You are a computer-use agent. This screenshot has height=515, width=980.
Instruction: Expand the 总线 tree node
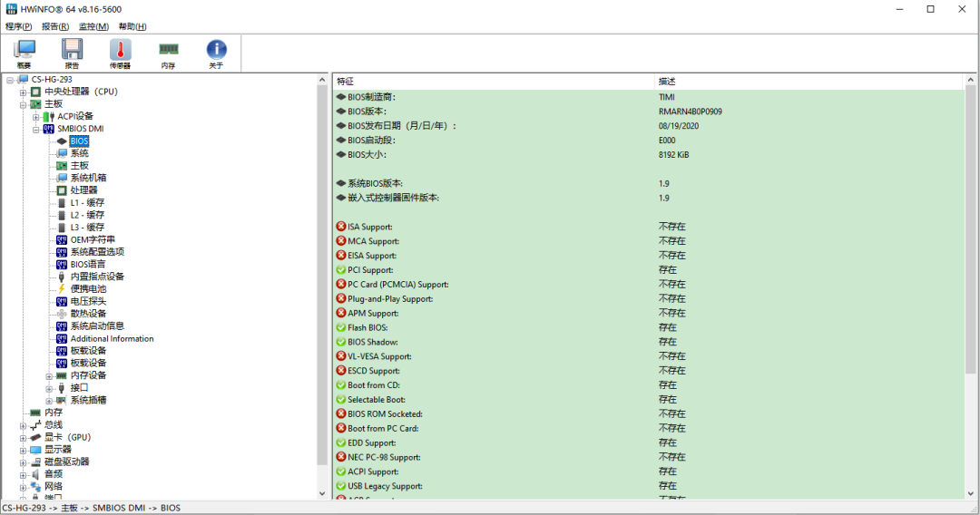click(x=23, y=426)
